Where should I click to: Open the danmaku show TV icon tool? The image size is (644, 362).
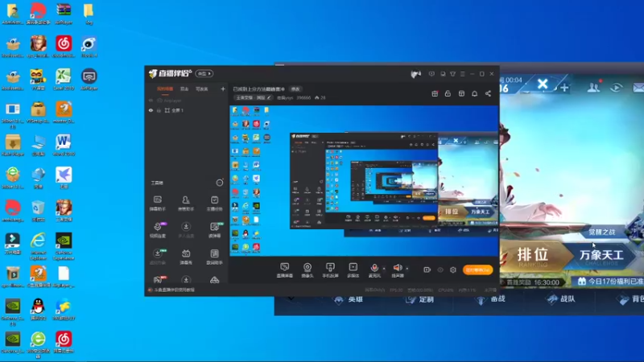186,257
